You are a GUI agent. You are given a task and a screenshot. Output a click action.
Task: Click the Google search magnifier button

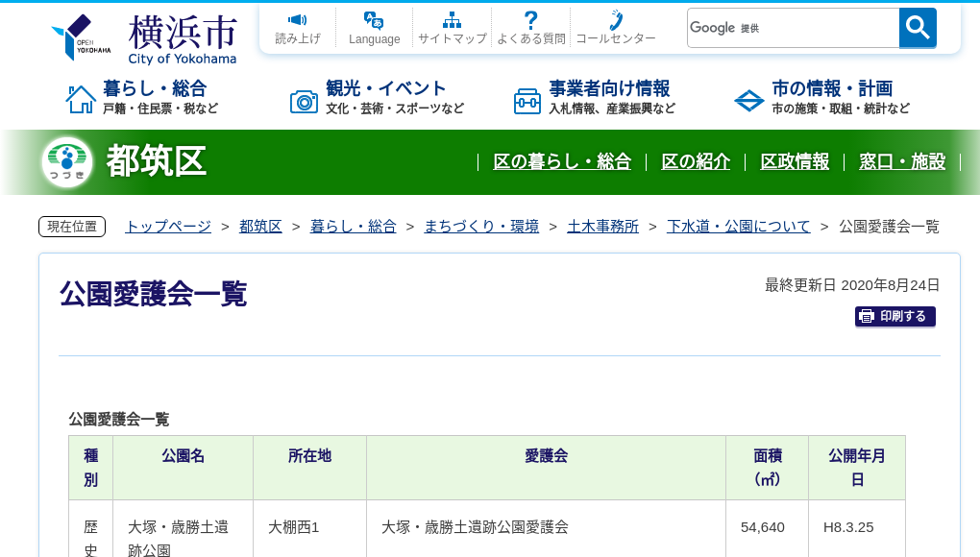917,28
